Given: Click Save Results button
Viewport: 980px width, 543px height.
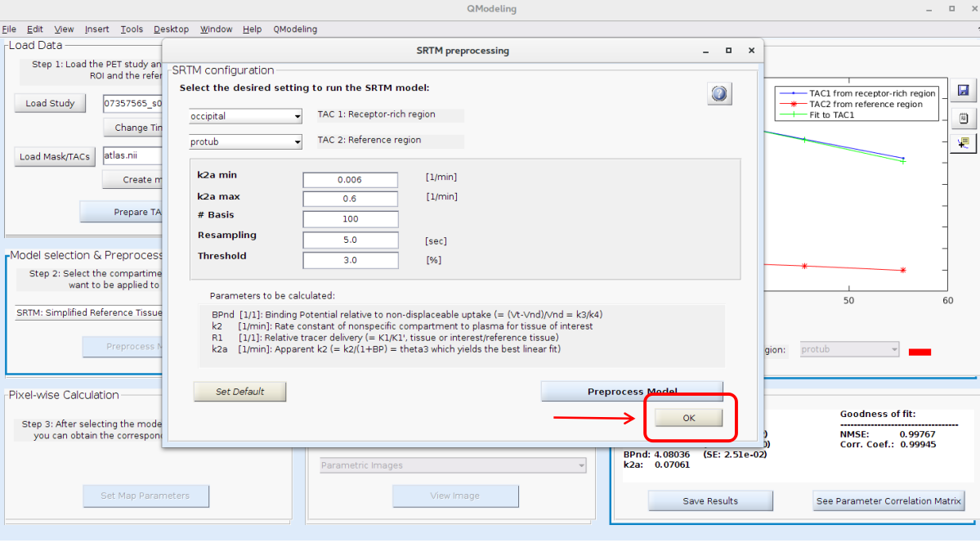Looking at the screenshot, I should tap(710, 500).
